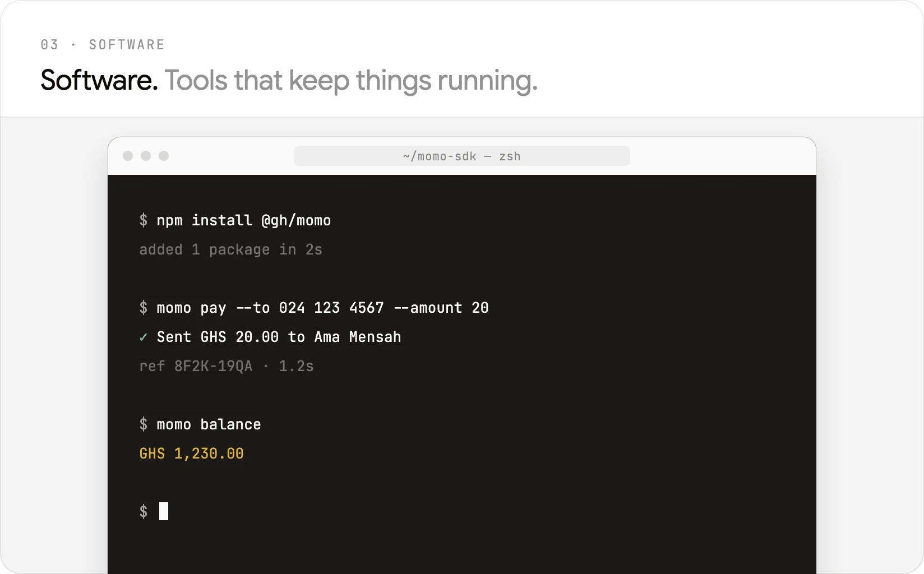Image resolution: width=924 pixels, height=574 pixels.
Task: Click the bold 'Software.' heading word
Action: (x=99, y=80)
